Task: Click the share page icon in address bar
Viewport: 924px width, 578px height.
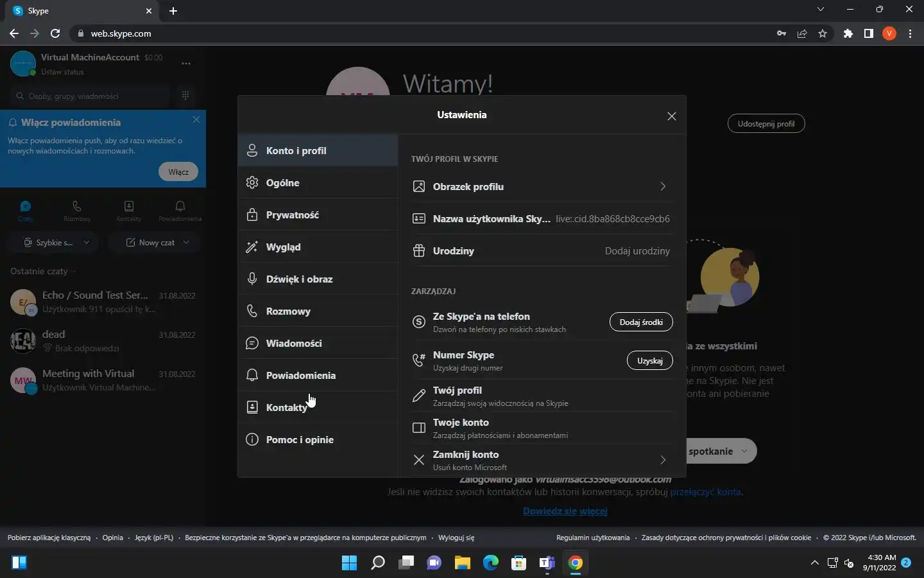Action: 802,33
